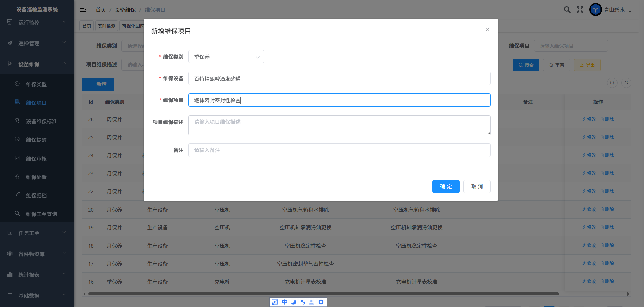Click the 取消 button
The height and width of the screenshot is (307, 644).
pos(477,186)
